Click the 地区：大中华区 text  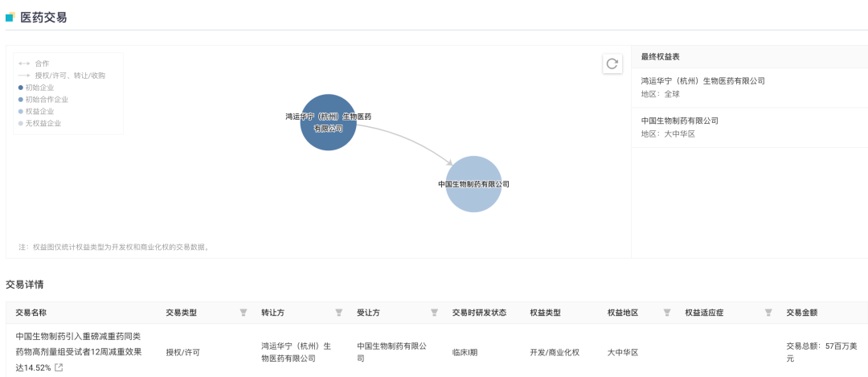(x=668, y=134)
